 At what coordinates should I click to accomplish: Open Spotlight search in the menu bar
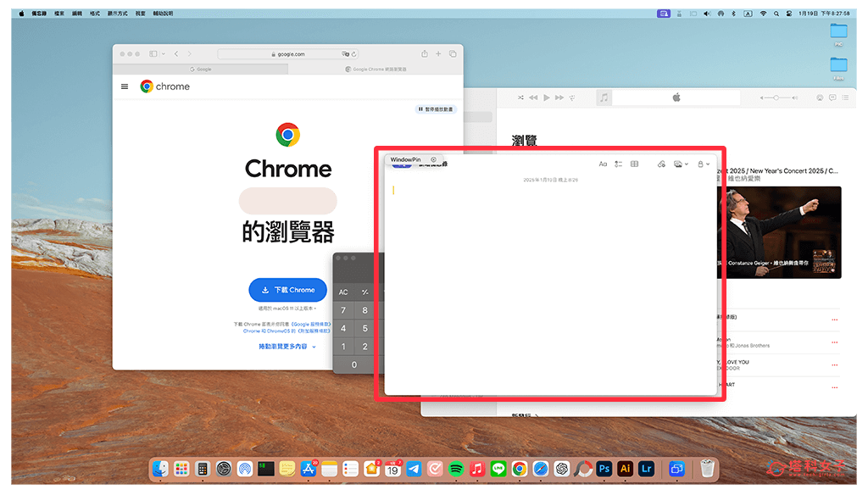pos(776,14)
